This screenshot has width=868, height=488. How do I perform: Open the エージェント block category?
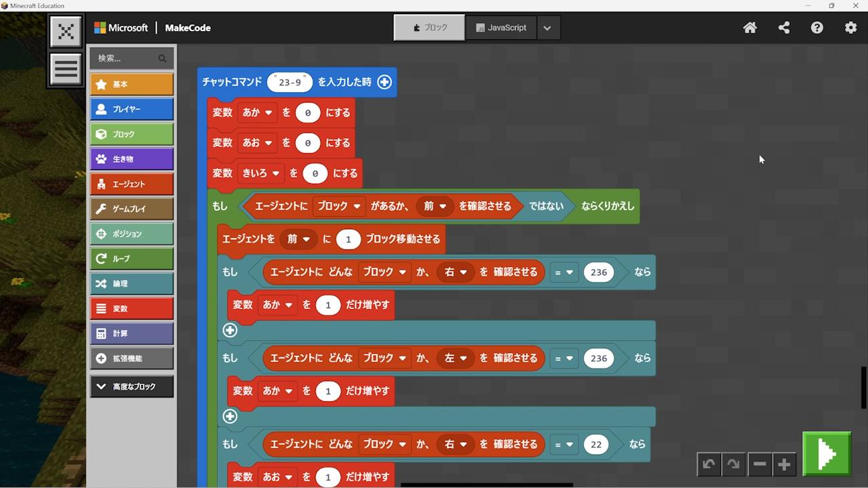(132, 184)
